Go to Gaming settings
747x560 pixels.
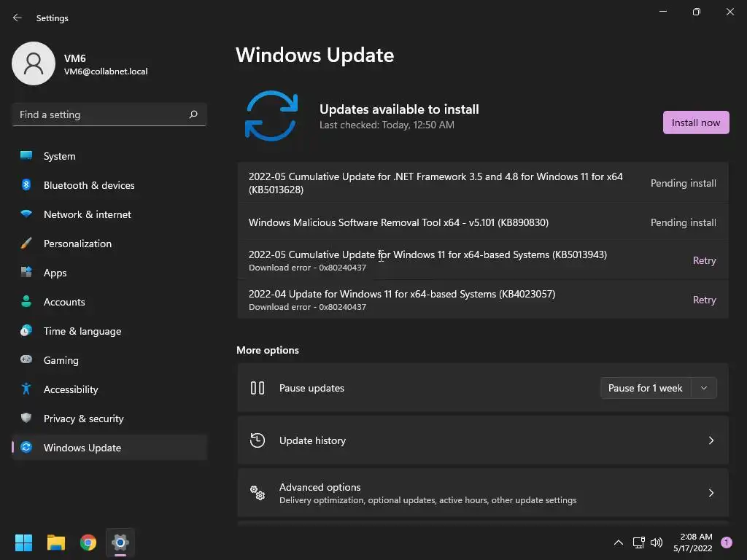109,360
